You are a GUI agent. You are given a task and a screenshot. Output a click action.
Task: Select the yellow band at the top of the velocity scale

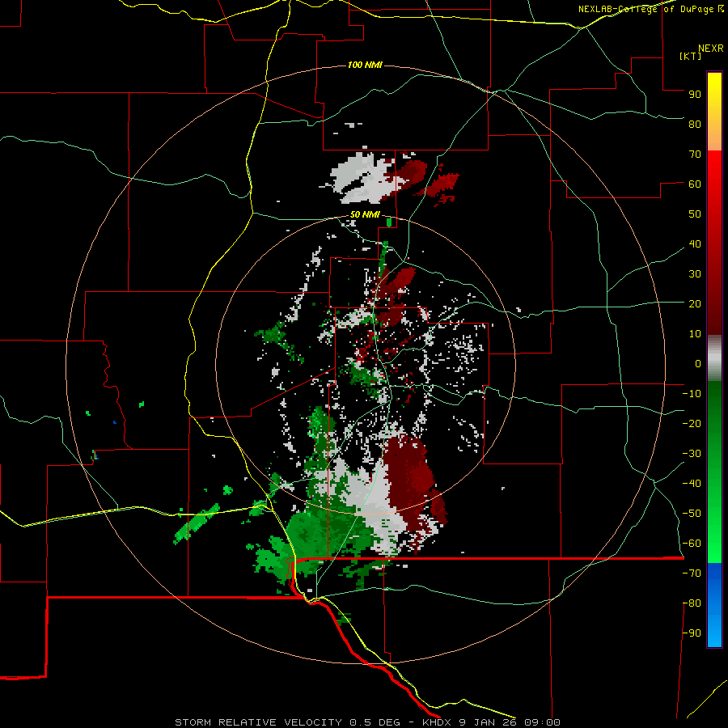coord(714,112)
